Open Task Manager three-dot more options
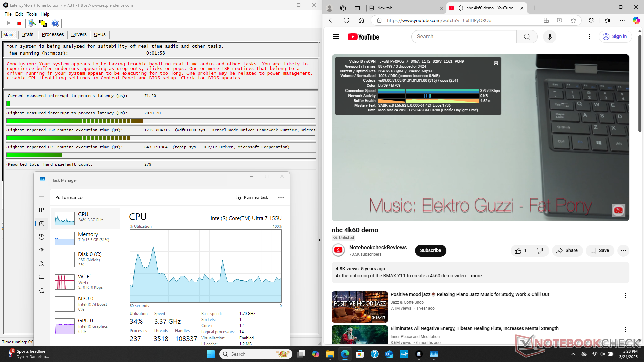Screen dimensions: 644x362 coord(281,197)
